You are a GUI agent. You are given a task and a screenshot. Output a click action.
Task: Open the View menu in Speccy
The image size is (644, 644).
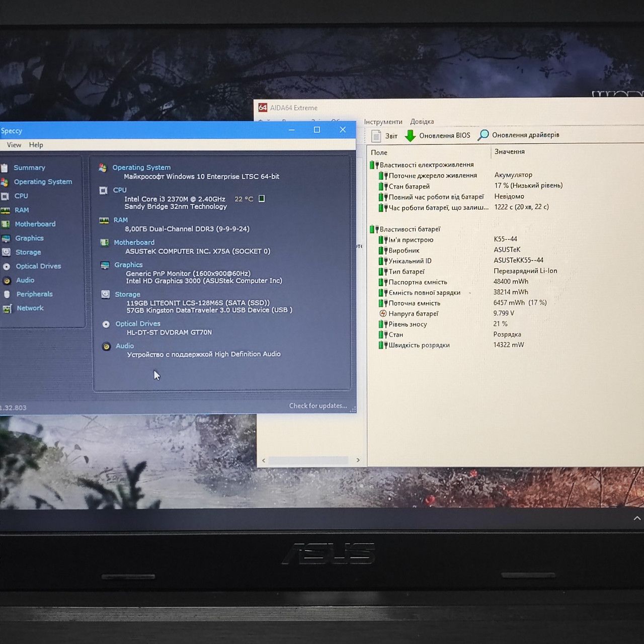(x=14, y=145)
